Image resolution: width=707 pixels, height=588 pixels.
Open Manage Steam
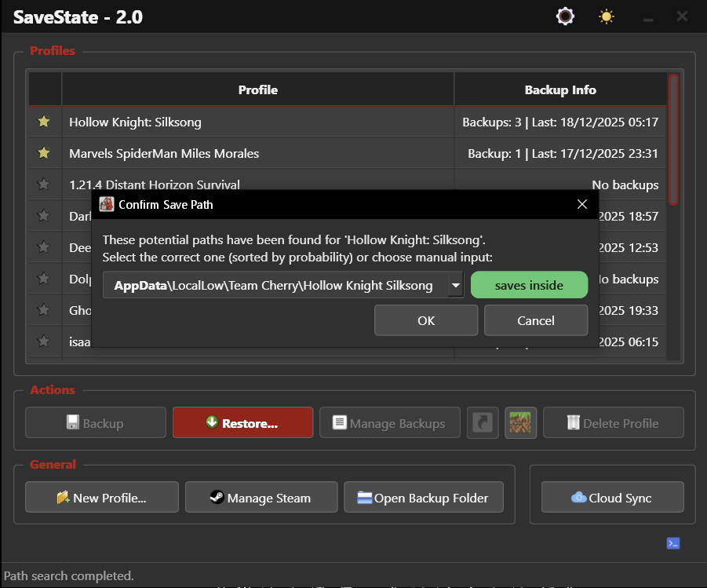(x=261, y=498)
